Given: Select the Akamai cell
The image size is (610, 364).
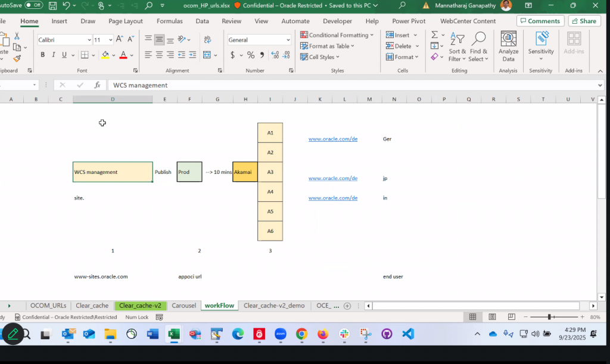Looking at the screenshot, I should [245, 172].
